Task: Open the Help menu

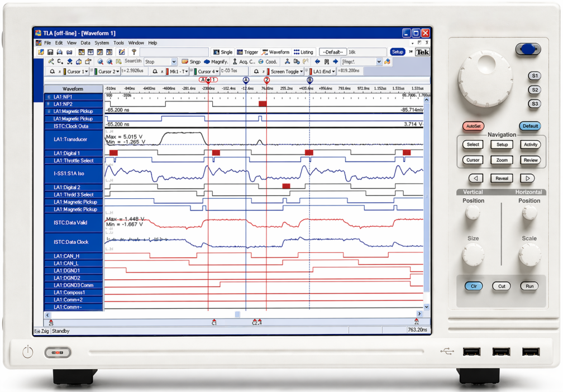Action: (152, 42)
